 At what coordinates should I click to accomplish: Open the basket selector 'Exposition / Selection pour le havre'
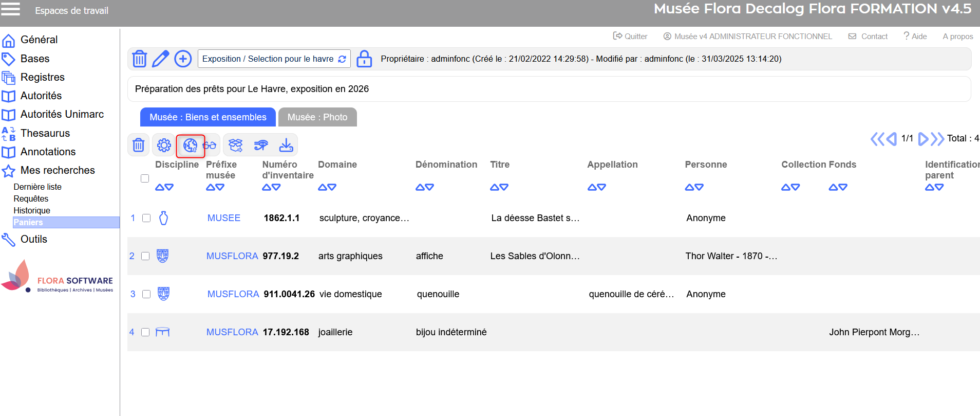tap(274, 59)
